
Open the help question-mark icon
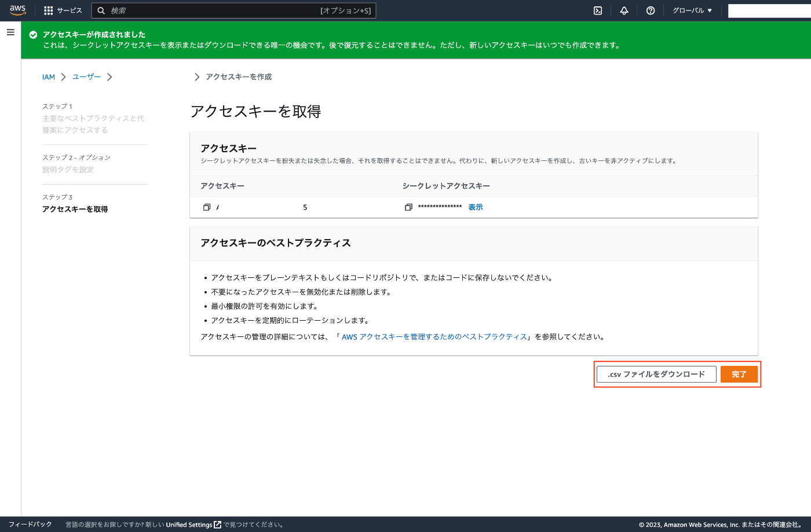pos(650,10)
